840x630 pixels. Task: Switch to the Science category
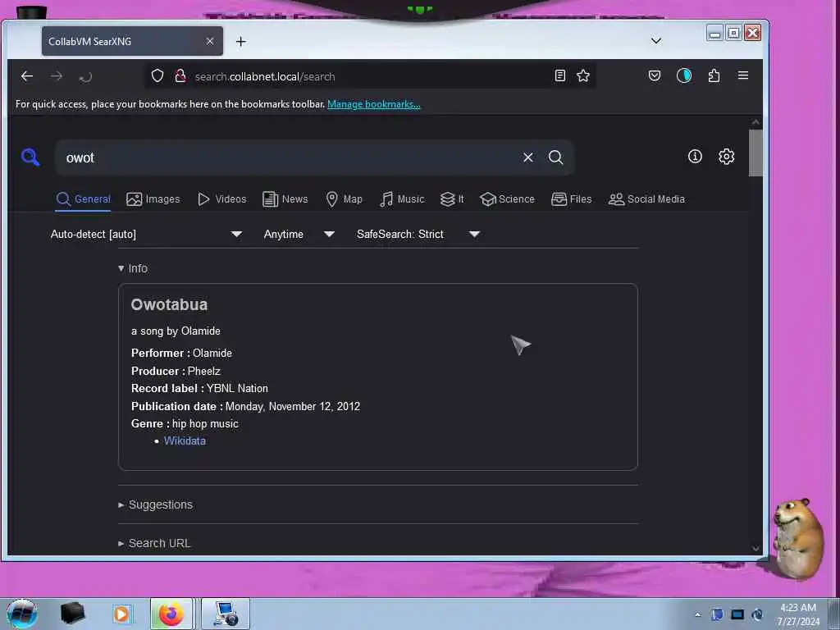(x=507, y=199)
